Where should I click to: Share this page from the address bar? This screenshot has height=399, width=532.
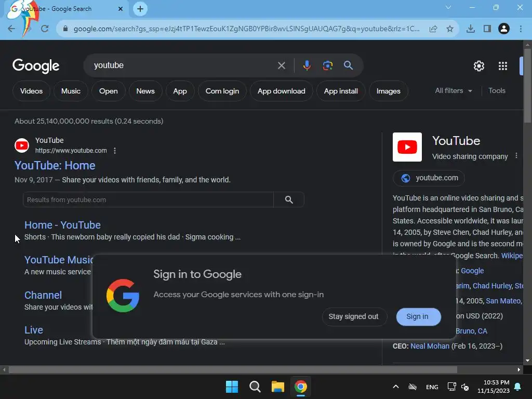pos(433,29)
